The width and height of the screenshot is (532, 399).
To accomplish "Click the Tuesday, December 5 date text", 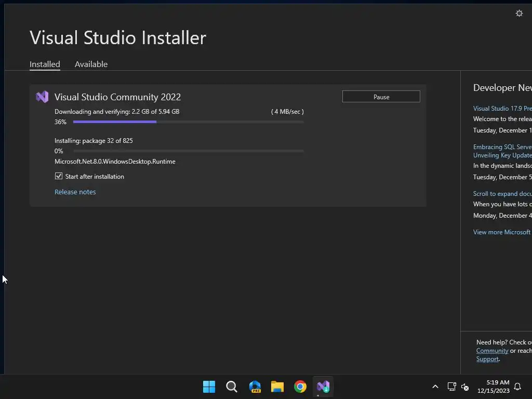I will tap(502, 177).
